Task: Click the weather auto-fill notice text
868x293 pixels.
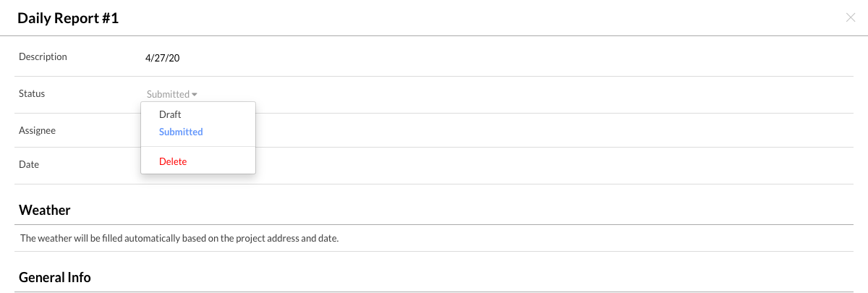Action: tap(179, 238)
